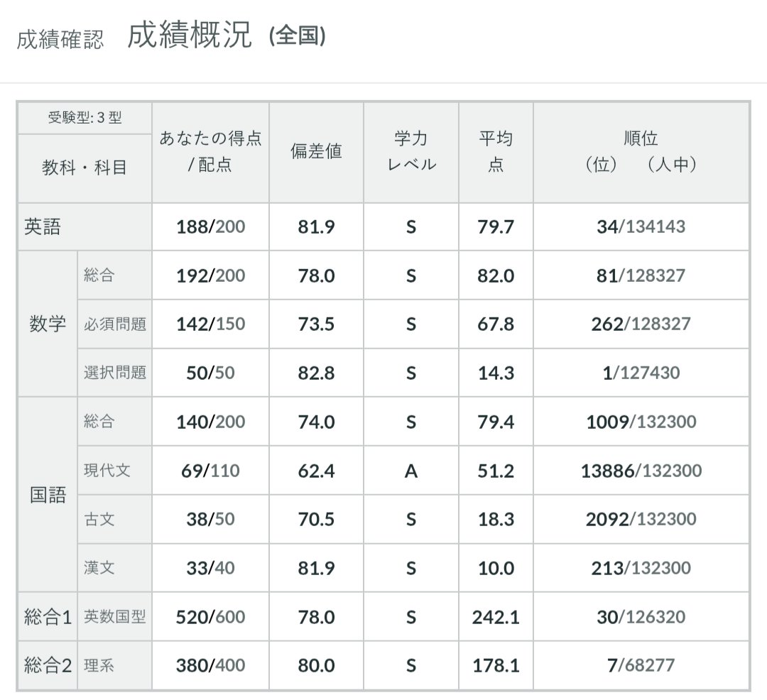Screen dimensions: 767x700
Task: Click the average score 18.3
Action: tap(496, 519)
